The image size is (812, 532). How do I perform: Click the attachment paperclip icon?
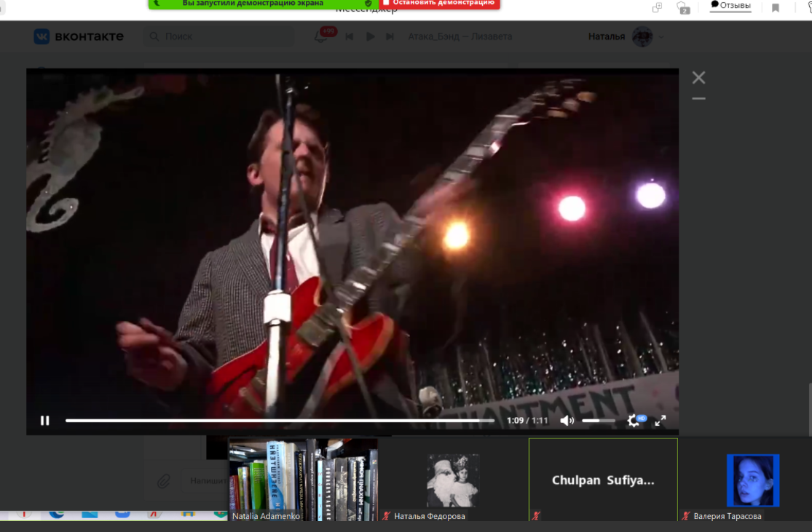164,481
